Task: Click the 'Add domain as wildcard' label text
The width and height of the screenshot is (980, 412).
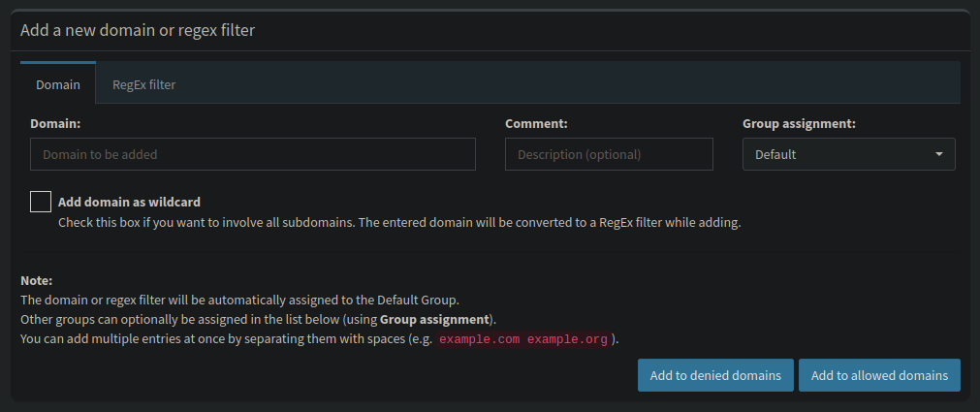Action: pyautogui.click(x=129, y=202)
